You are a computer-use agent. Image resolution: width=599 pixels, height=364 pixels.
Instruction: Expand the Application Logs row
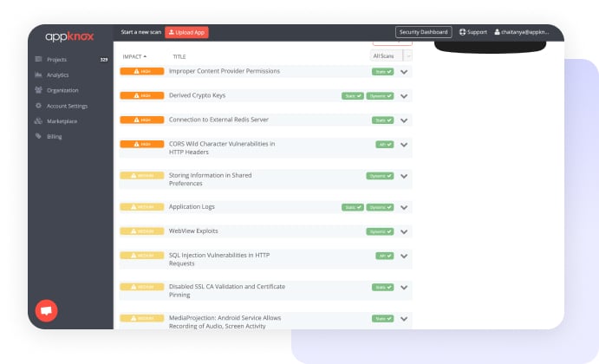click(x=404, y=207)
